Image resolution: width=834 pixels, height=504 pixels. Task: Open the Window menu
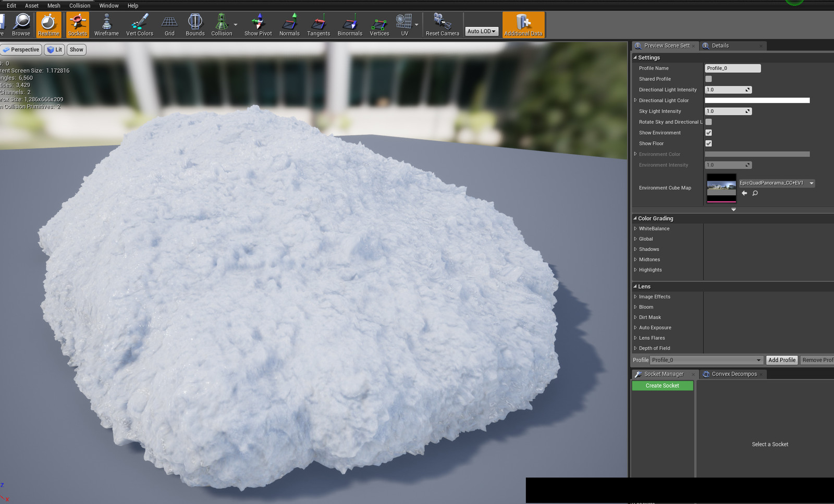109,6
